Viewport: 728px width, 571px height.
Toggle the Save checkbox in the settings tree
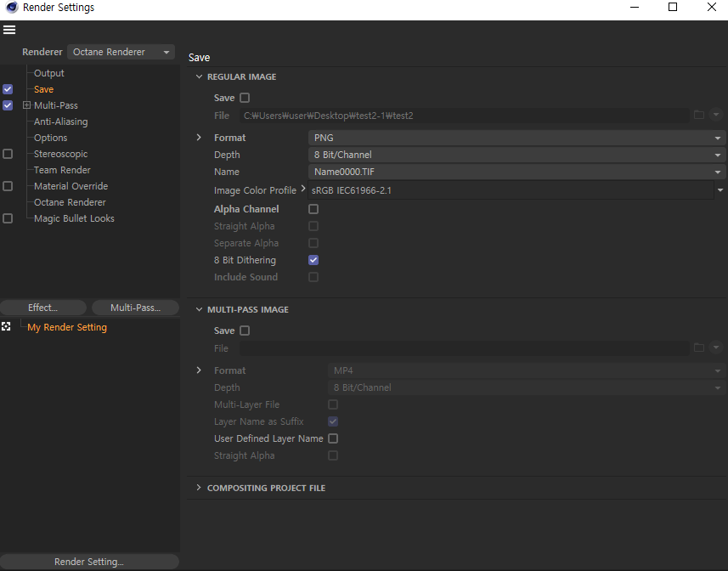8,89
